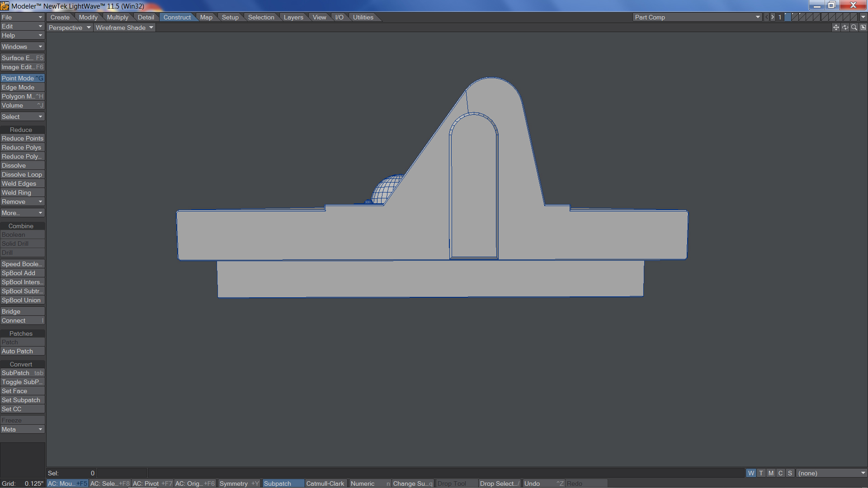This screenshot has height=488, width=868.
Task: Select layer 1 foreground button
Action: 788,17
